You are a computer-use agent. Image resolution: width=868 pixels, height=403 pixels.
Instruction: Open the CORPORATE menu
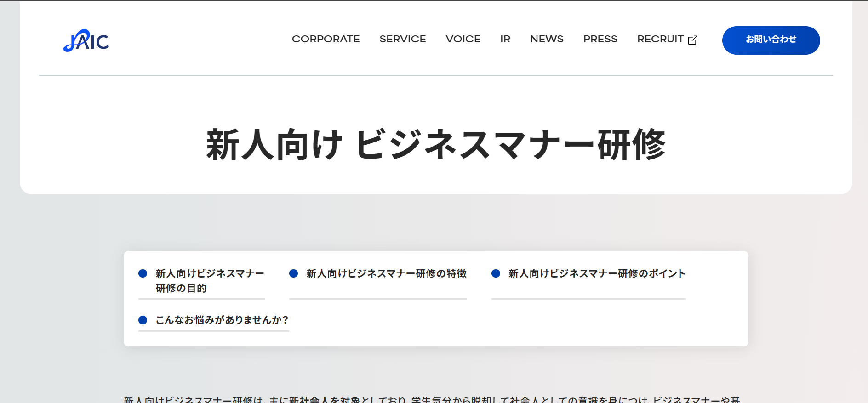pyautogui.click(x=325, y=39)
